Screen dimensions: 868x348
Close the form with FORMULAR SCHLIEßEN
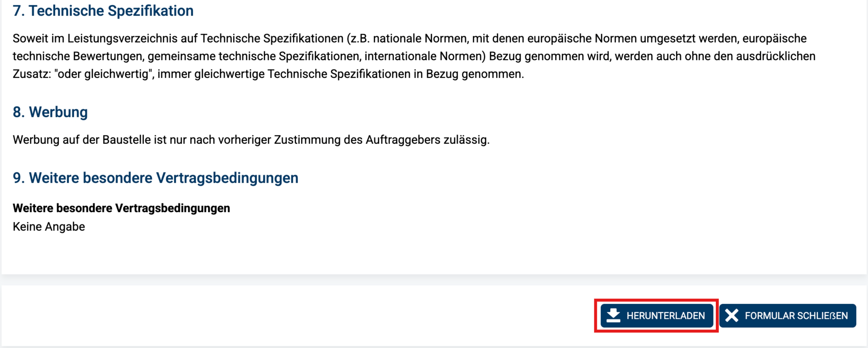click(787, 315)
